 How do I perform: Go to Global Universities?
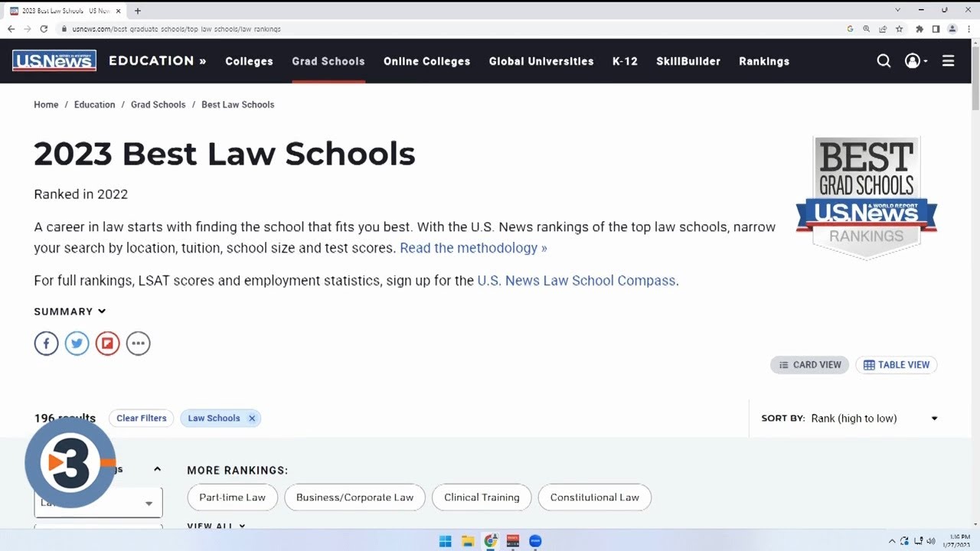(541, 61)
